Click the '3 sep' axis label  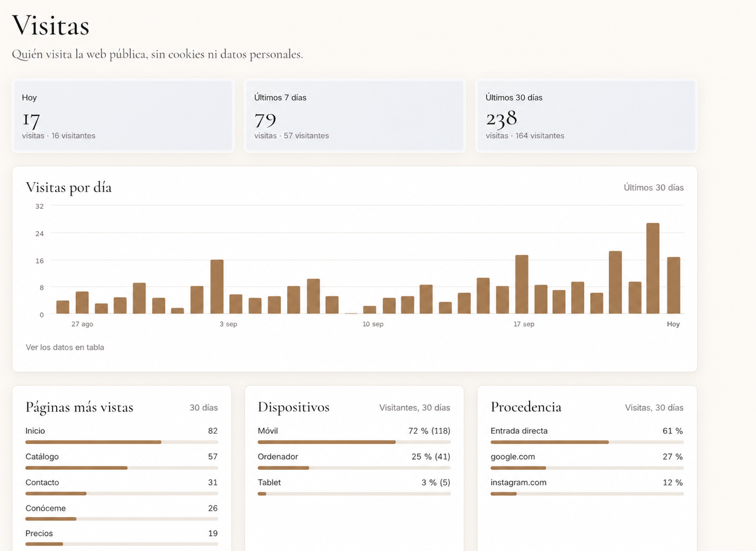pos(228,324)
